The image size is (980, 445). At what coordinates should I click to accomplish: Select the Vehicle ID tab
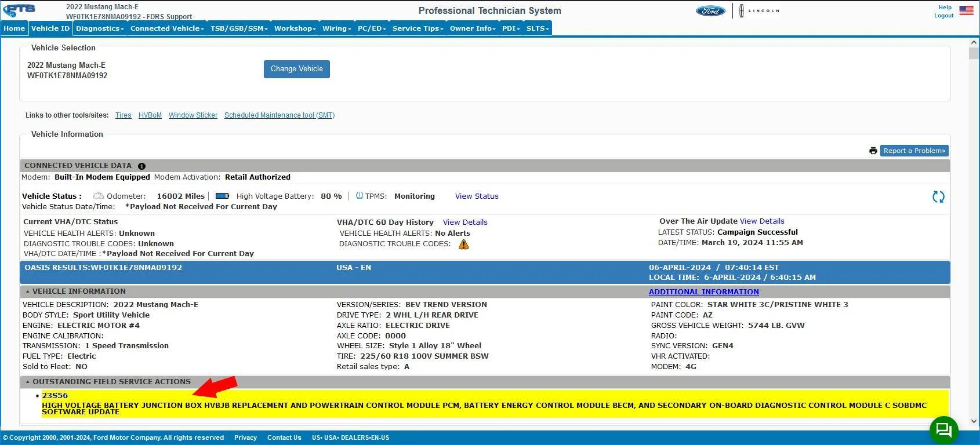click(50, 28)
